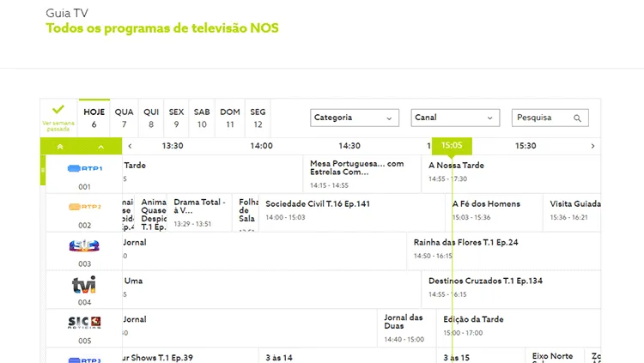Open the Canal dropdown
The height and width of the screenshot is (363, 644).
[455, 118]
